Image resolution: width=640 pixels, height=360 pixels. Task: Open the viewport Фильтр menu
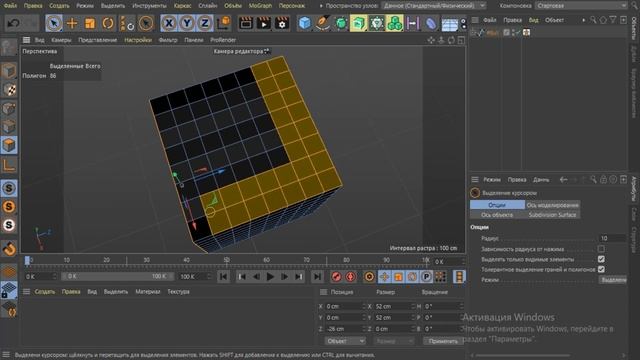(168, 40)
